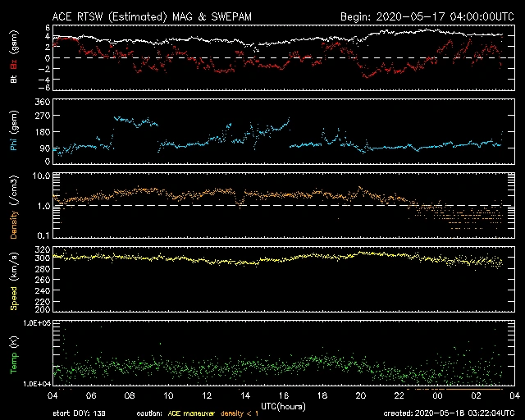Select the "start DOY: 138" footer text
The image size is (525, 420).
[79, 413]
